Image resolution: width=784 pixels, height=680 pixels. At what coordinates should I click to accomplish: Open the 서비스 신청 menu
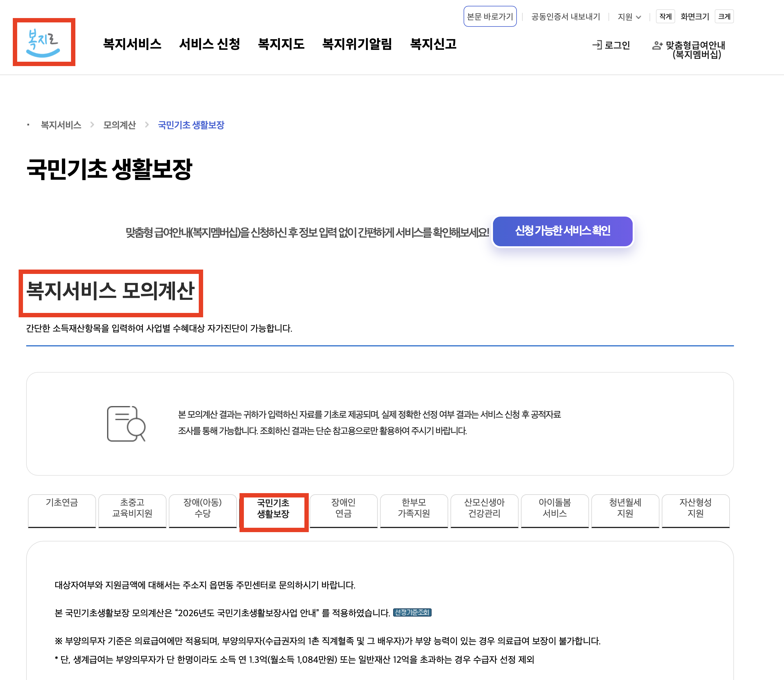pyautogui.click(x=209, y=44)
